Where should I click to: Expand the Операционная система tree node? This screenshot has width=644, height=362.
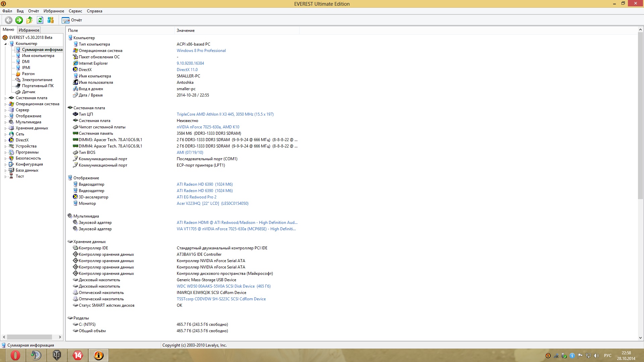[x=5, y=104]
